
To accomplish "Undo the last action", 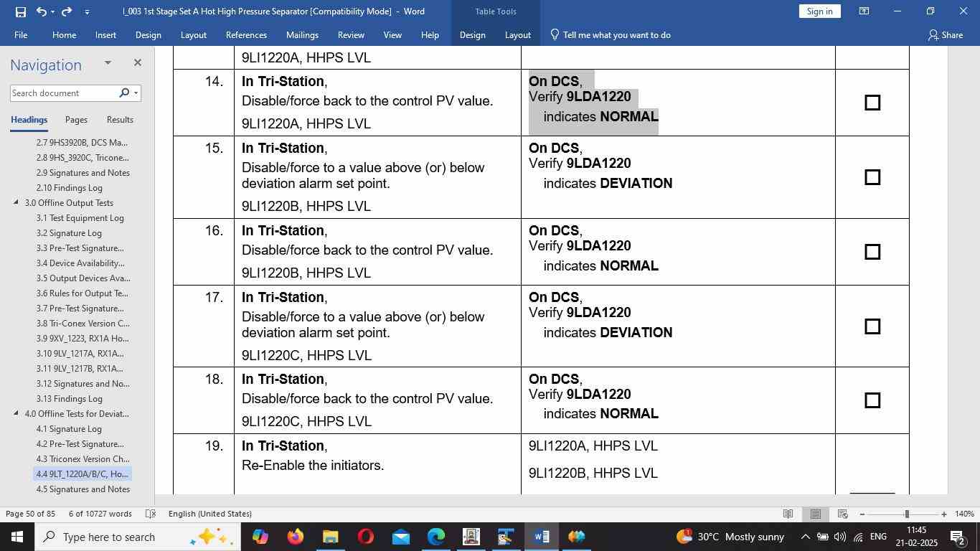I will (41, 11).
